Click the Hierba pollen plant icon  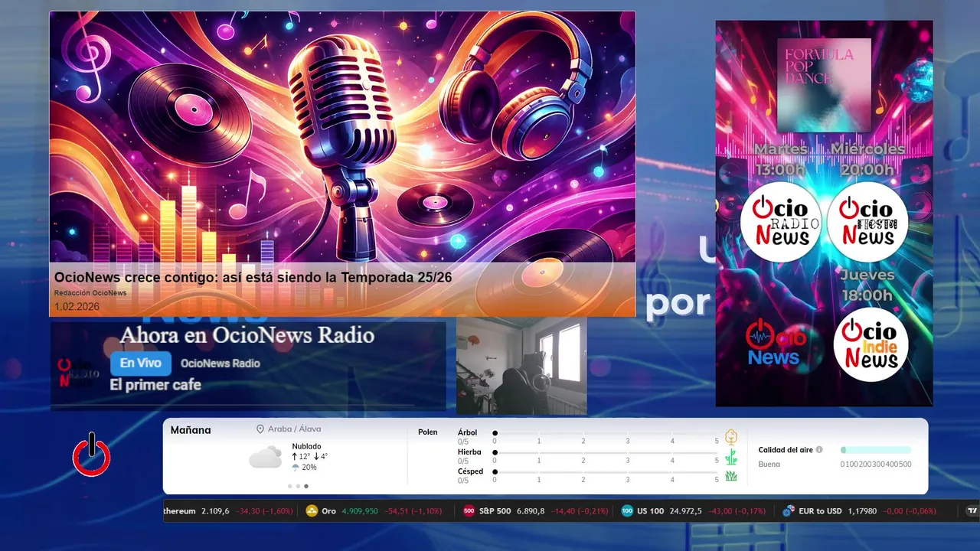coord(731,457)
